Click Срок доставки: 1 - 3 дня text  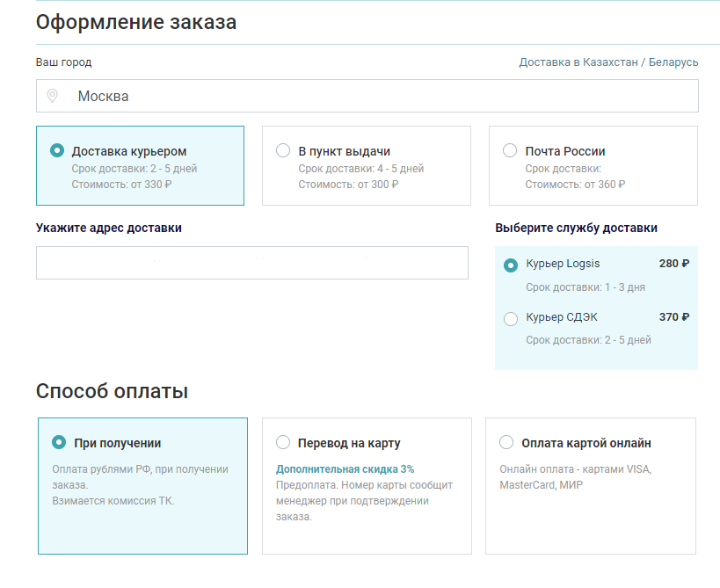[585, 287]
